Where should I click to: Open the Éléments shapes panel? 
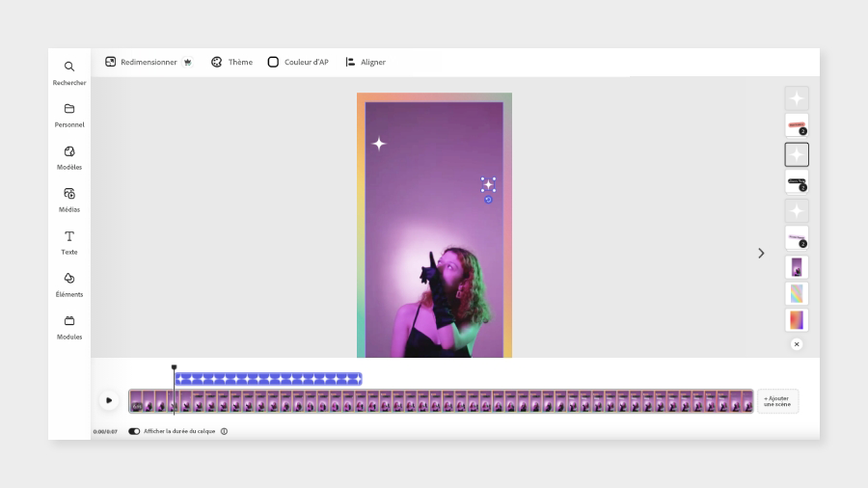click(x=69, y=285)
